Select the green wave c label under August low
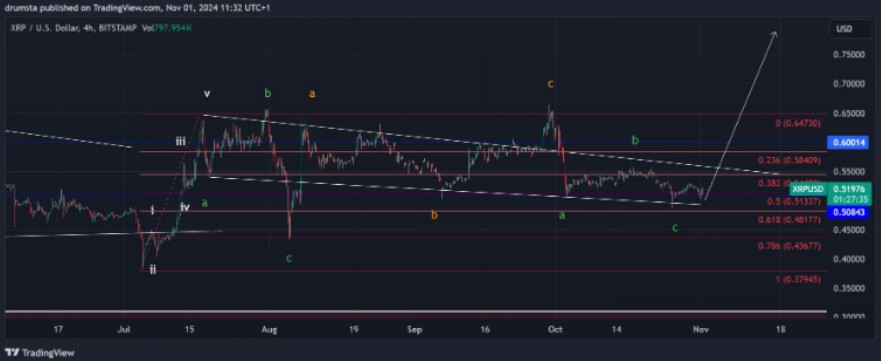881x361 pixels. [288, 258]
